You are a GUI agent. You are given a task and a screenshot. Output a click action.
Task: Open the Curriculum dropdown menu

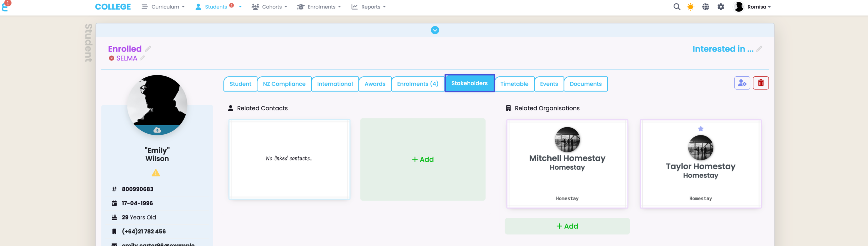[x=163, y=7]
